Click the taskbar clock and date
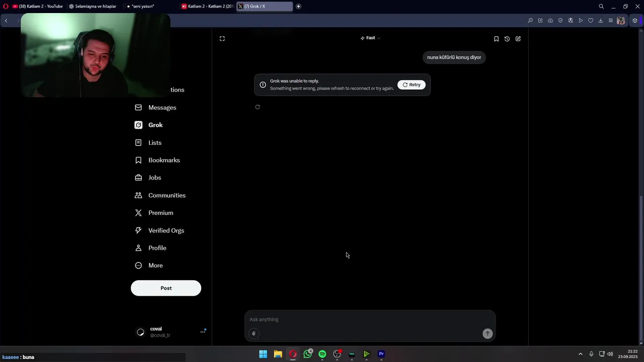The height and width of the screenshot is (362, 644). [629, 354]
